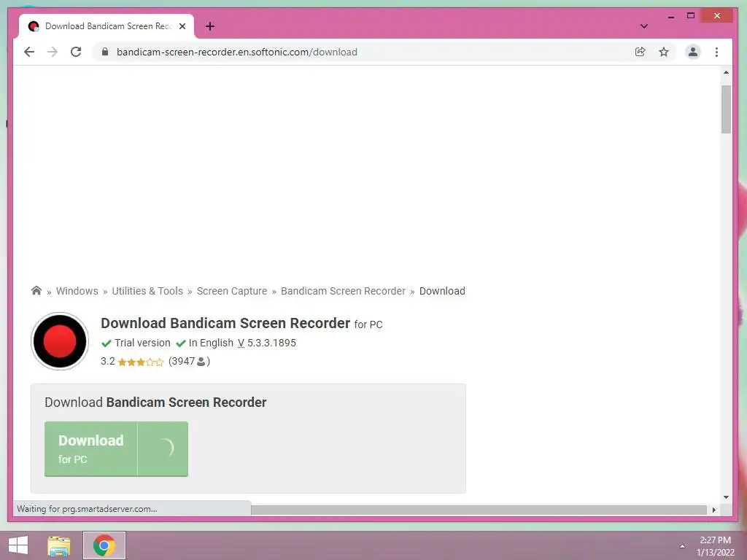This screenshot has height=560, width=747.
Task: Open the Windows breadcrumb link
Action: [77, 291]
